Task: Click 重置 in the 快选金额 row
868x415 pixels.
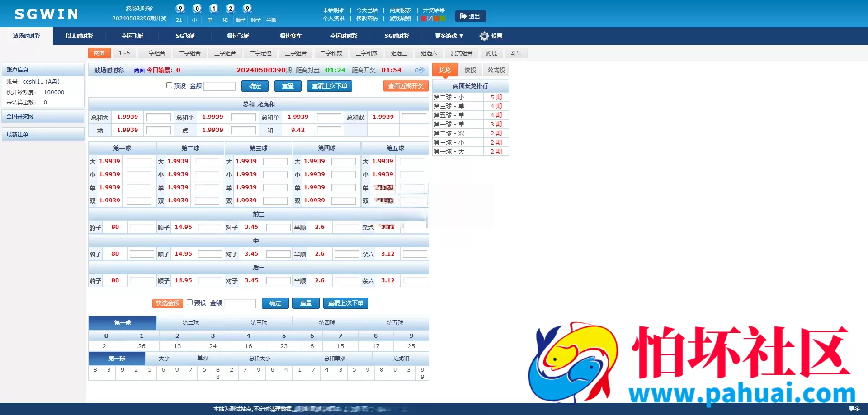Action: 306,303
